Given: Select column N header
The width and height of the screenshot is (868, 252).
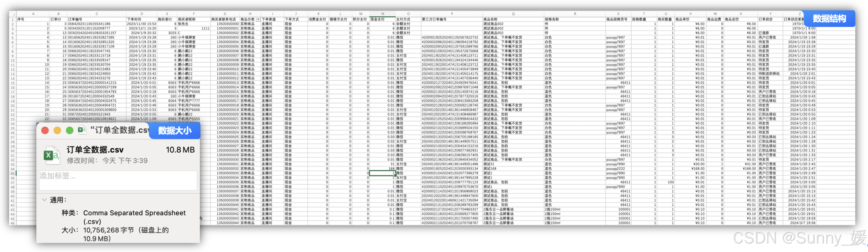Looking at the screenshot, I should click(382, 14).
